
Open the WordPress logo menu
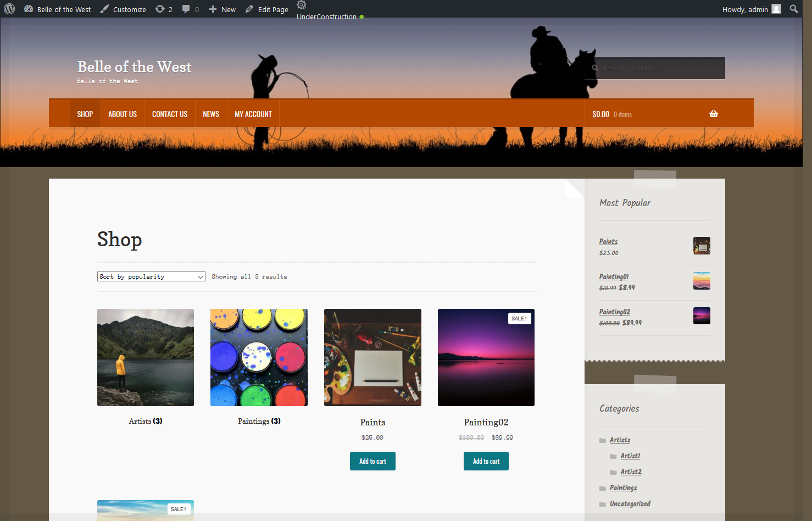[9, 9]
